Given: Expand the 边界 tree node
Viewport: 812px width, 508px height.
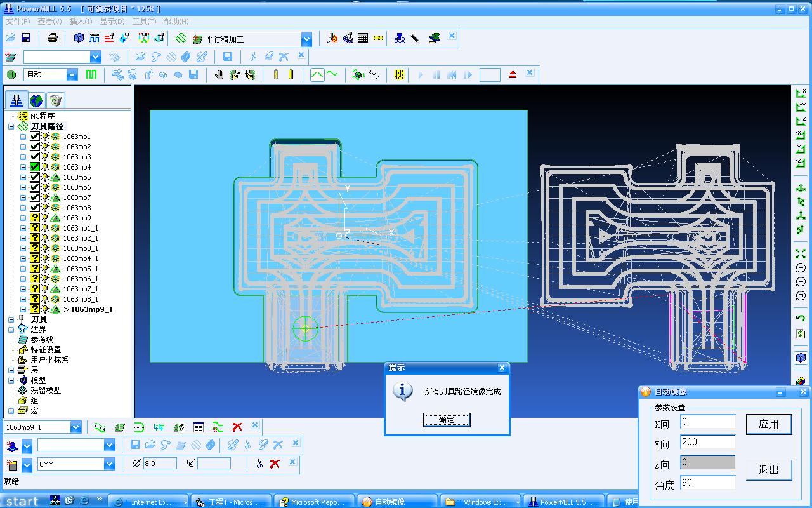Looking at the screenshot, I should pyautogui.click(x=11, y=330).
